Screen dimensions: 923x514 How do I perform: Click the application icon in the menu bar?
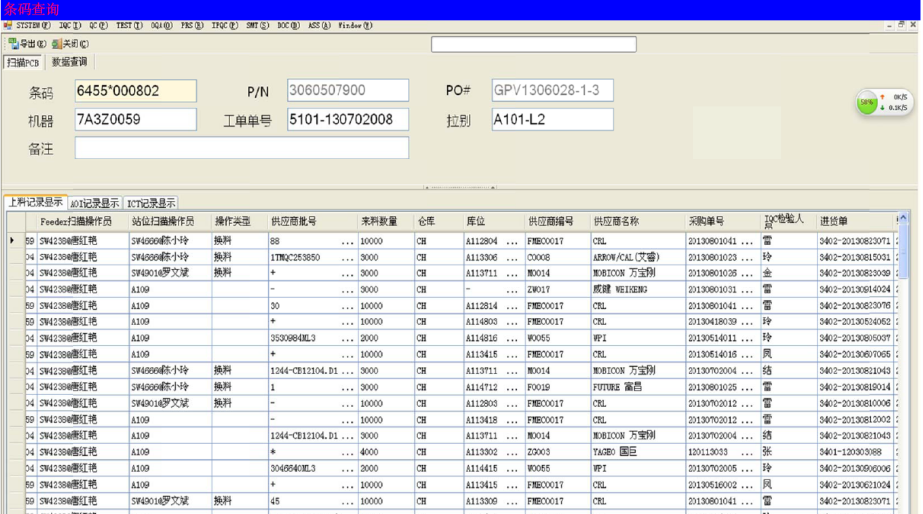point(8,25)
